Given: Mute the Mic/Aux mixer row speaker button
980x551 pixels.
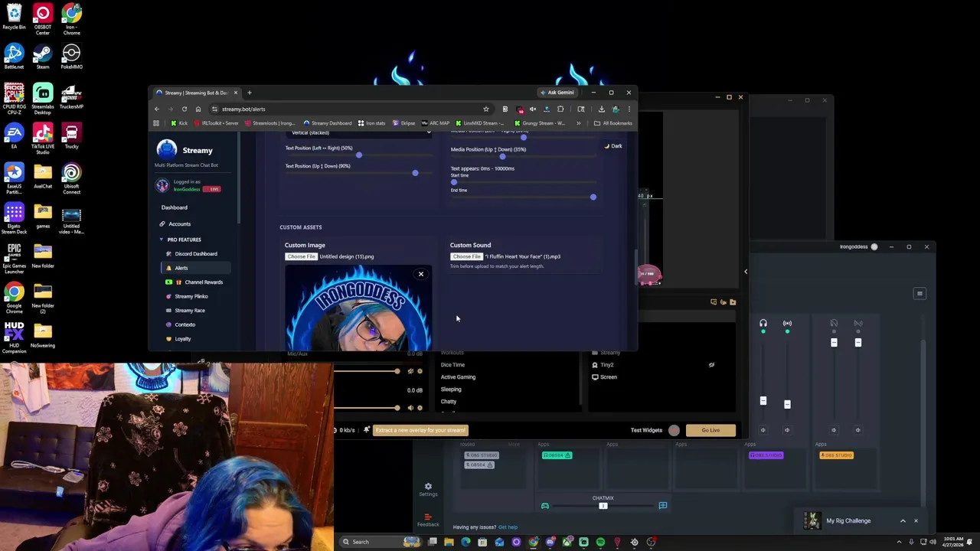Looking at the screenshot, I should (410, 371).
